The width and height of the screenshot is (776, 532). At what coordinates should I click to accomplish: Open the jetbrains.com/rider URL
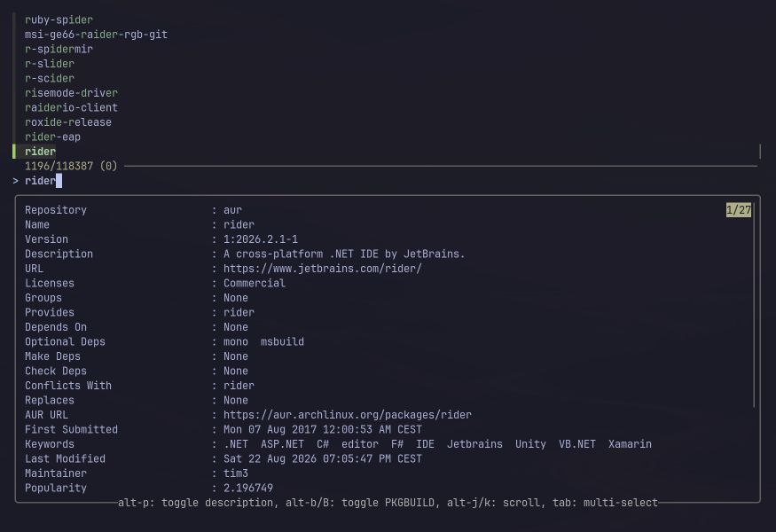point(323,269)
